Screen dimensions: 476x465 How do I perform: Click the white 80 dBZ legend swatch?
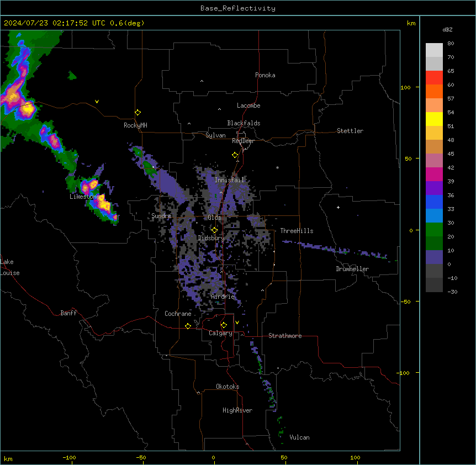pos(434,50)
